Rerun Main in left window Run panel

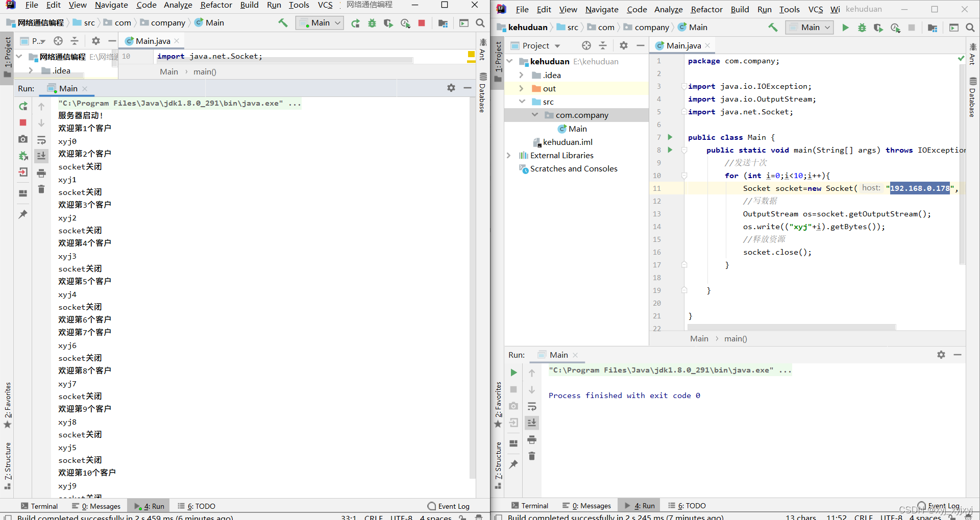tap(23, 106)
